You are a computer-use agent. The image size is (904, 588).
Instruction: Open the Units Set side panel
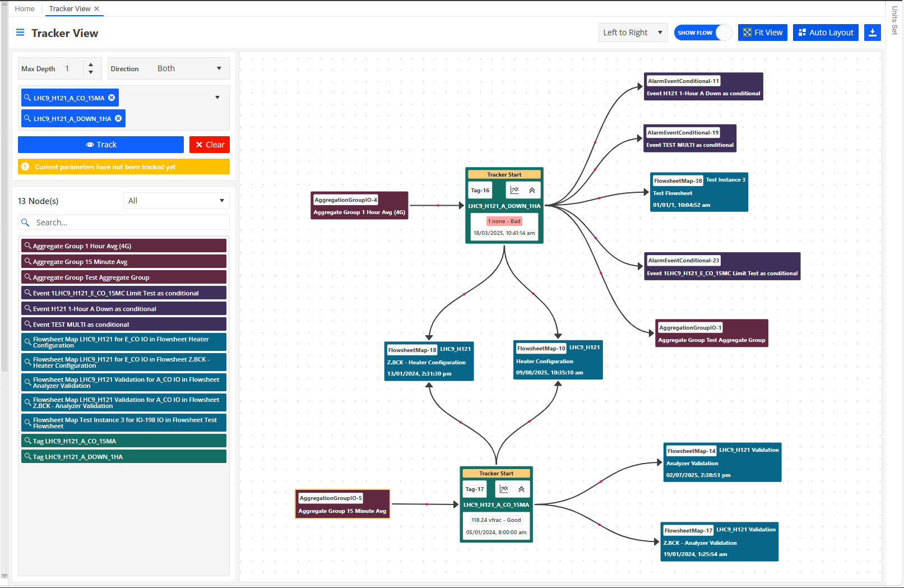click(x=894, y=20)
